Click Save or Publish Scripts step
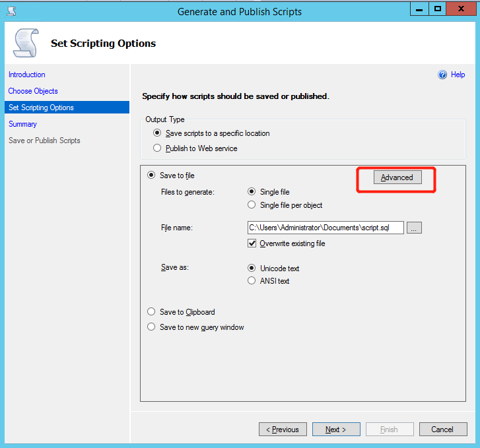Viewport: 480px width, 448px height. (44, 141)
